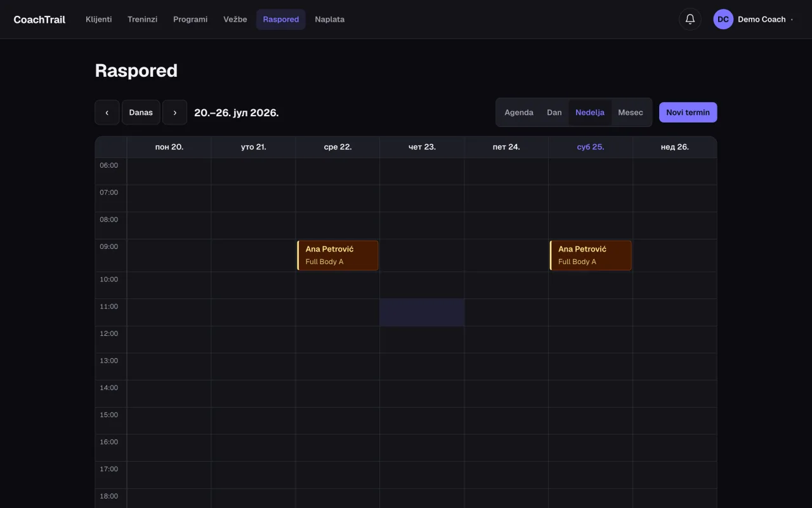The image size is (812, 508).
Task: Expand the Demo Coach account menu
Action: [754, 19]
